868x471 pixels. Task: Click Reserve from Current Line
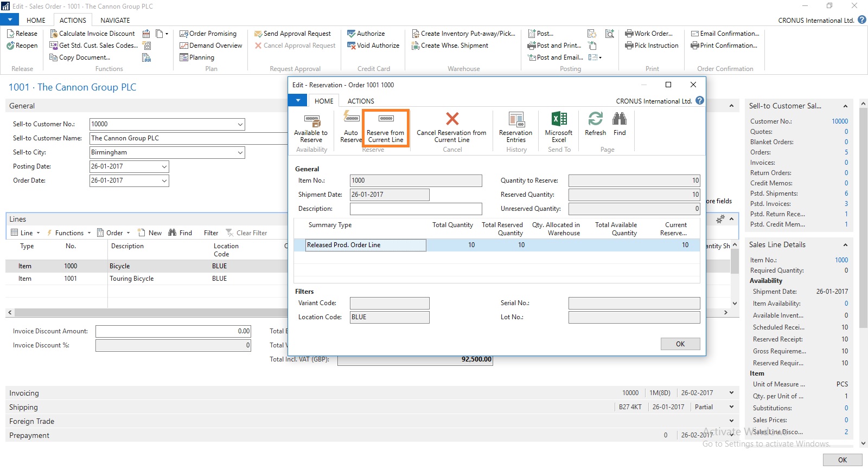click(x=386, y=128)
